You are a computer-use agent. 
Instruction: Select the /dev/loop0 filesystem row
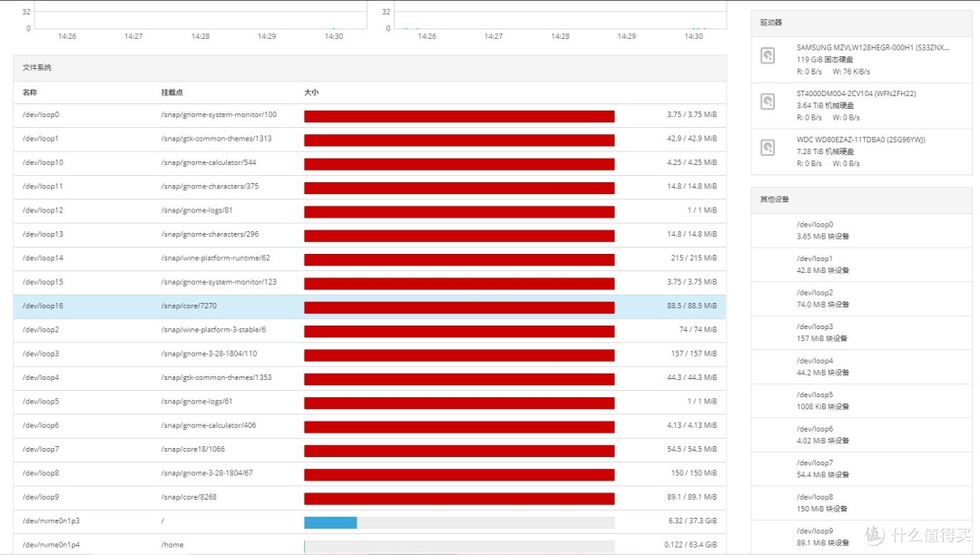point(369,115)
